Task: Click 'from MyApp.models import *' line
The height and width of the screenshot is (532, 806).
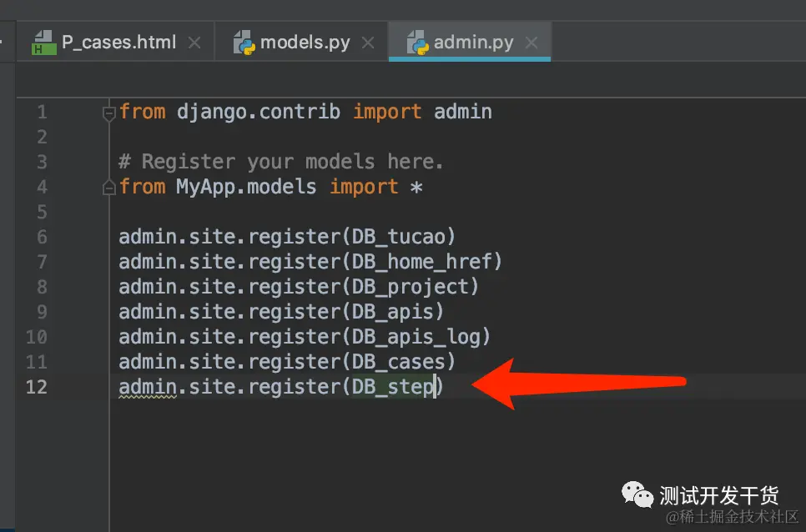Action: (271, 187)
